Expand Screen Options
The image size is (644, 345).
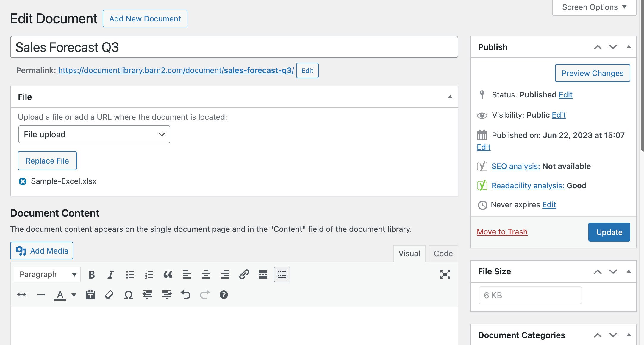point(594,7)
